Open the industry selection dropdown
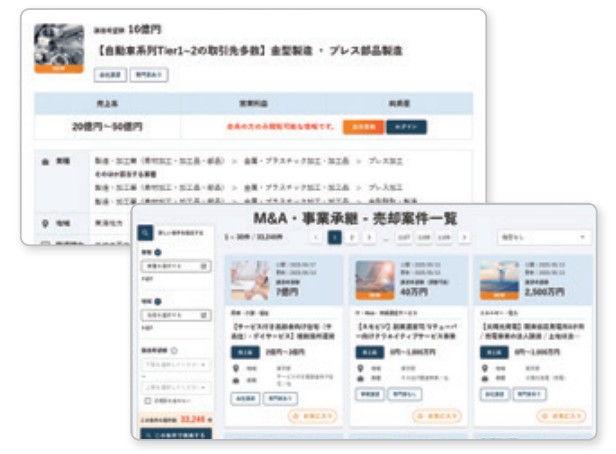The width and height of the screenshot is (616, 454). click(x=174, y=267)
